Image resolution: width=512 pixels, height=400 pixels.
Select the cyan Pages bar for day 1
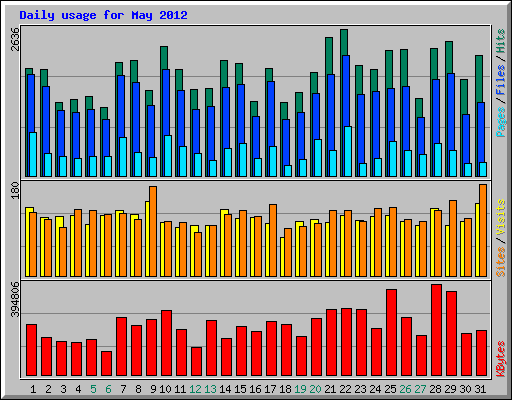click(x=33, y=154)
